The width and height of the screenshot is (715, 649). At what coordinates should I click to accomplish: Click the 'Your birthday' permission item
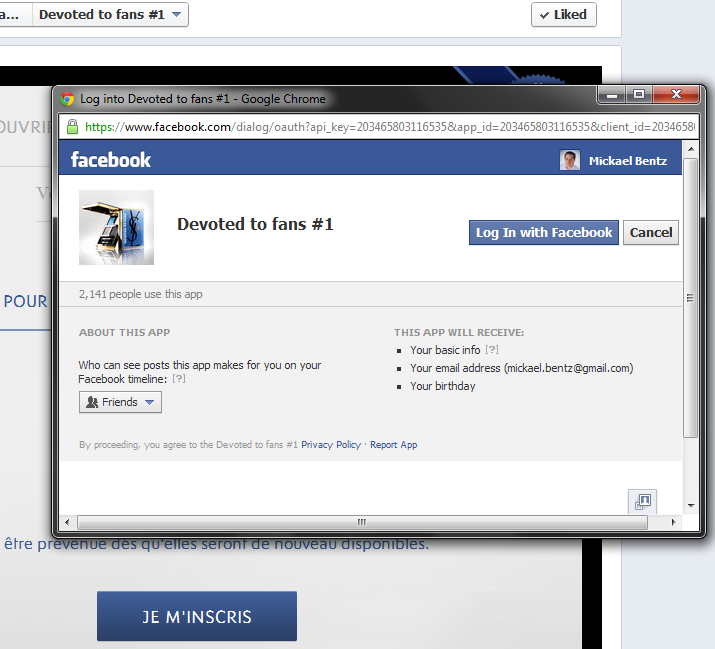(443, 386)
